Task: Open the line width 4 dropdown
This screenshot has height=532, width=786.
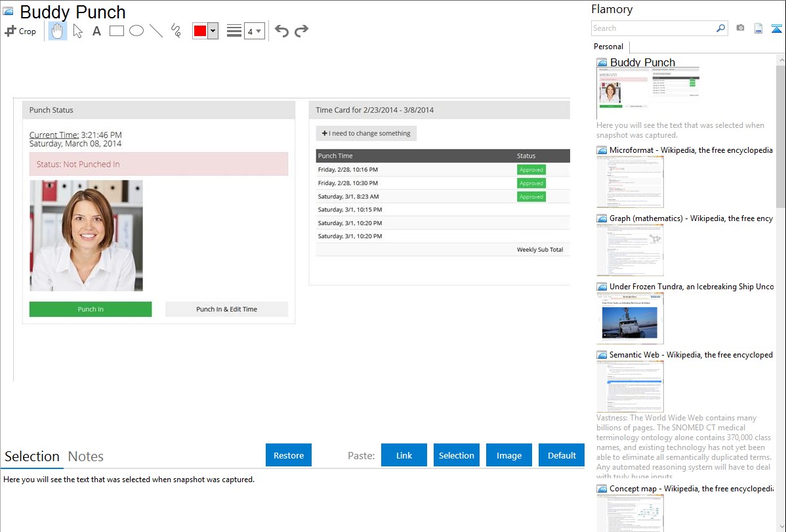Action: click(254, 31)
